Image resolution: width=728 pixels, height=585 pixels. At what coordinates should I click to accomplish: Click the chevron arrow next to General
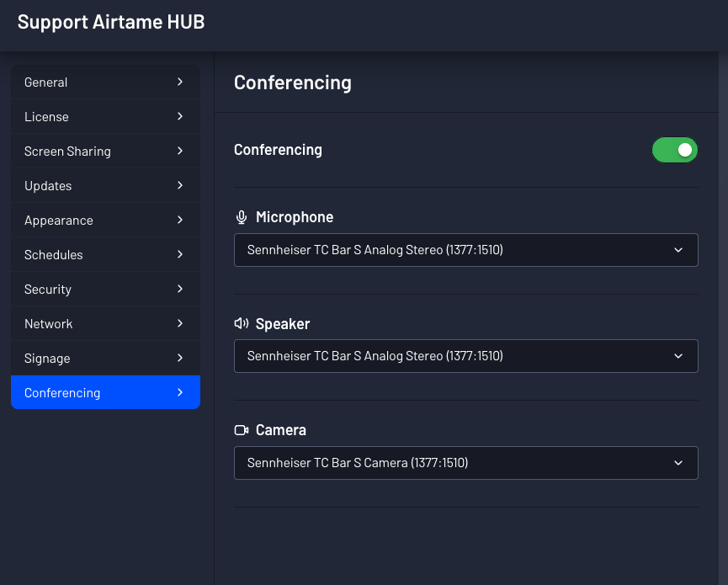pos(180,82)
